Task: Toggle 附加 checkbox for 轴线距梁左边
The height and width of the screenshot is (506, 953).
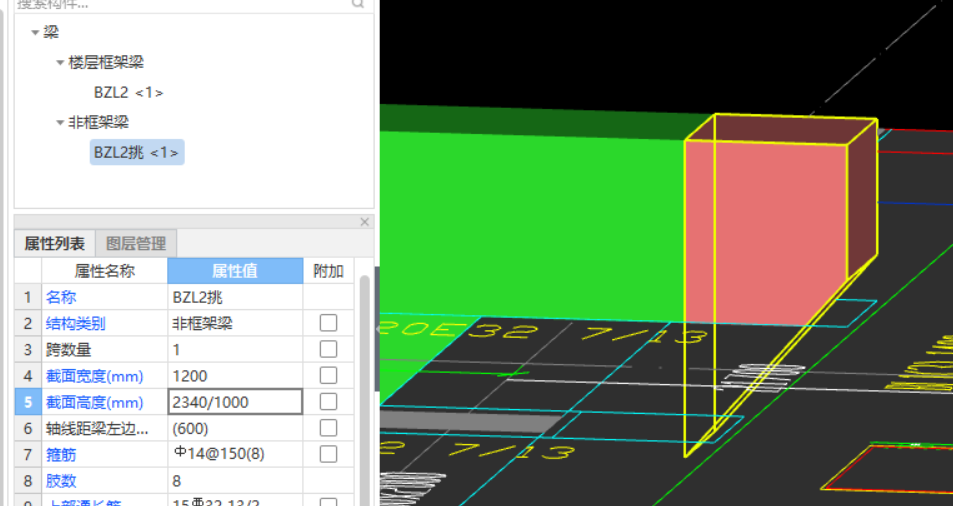Action: 328,428
